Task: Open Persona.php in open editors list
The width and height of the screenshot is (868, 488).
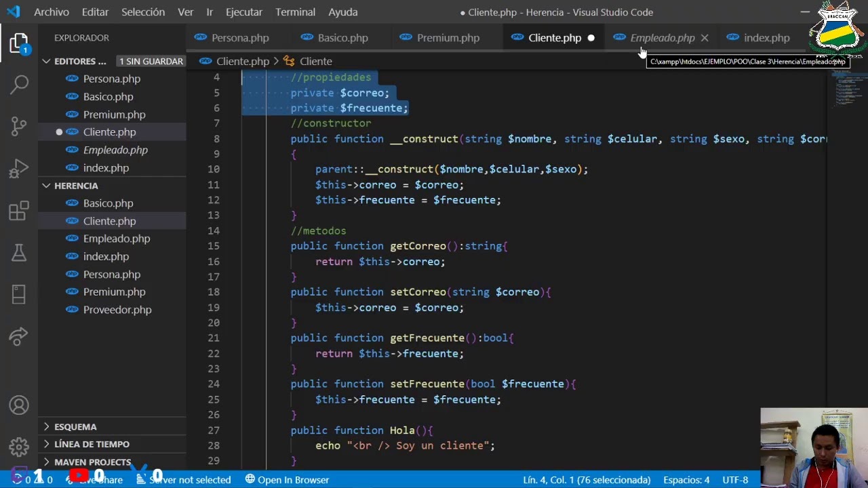Action: click(112, 79)
